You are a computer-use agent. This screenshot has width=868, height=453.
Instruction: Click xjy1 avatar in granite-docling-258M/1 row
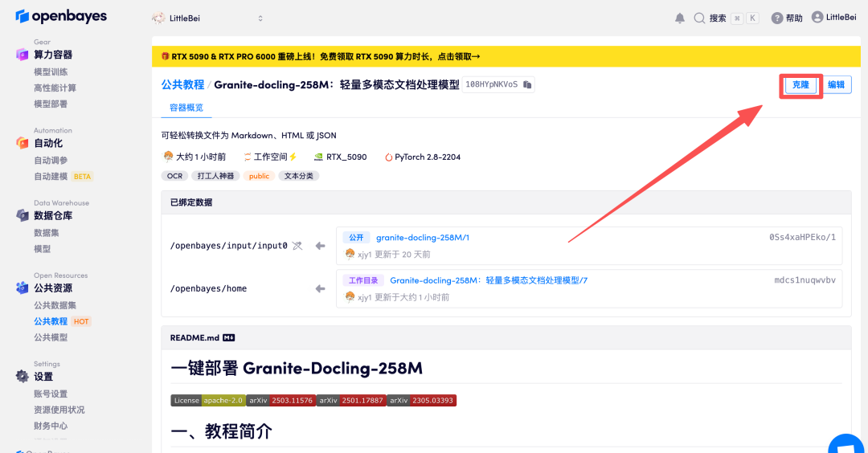click(x=350, y=254)
